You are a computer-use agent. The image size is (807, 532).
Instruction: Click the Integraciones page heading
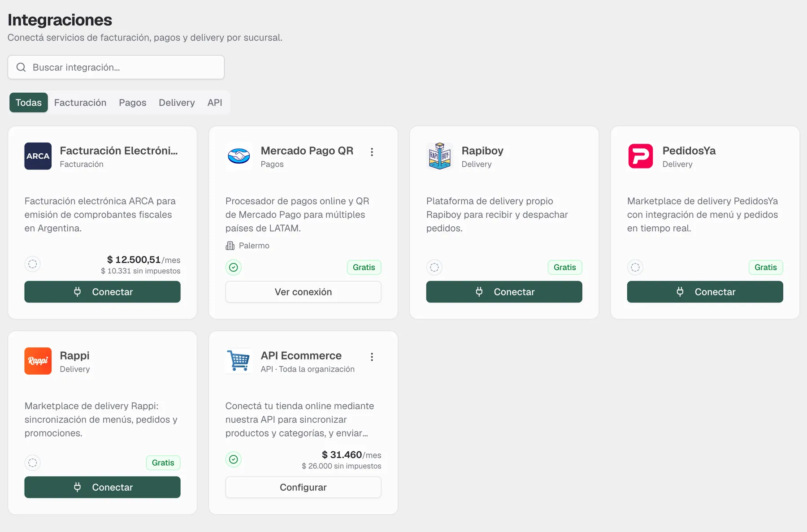(x=60, y=20)
